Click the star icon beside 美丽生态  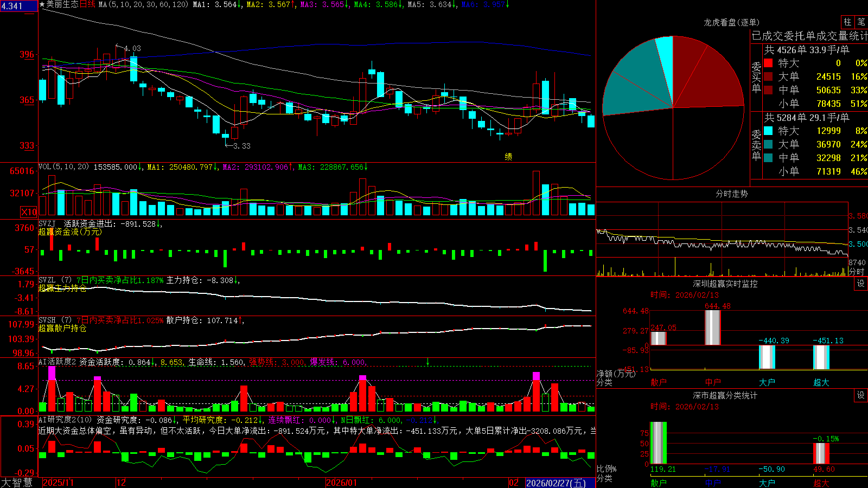point(42,4)
